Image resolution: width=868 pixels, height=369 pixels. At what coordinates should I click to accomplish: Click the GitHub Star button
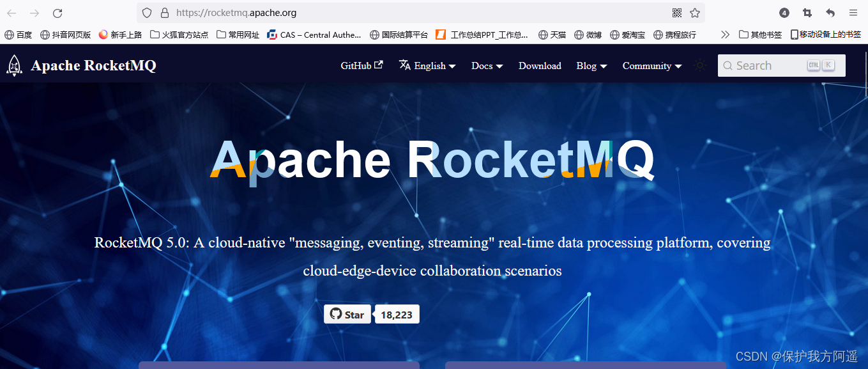pos(347,314)
